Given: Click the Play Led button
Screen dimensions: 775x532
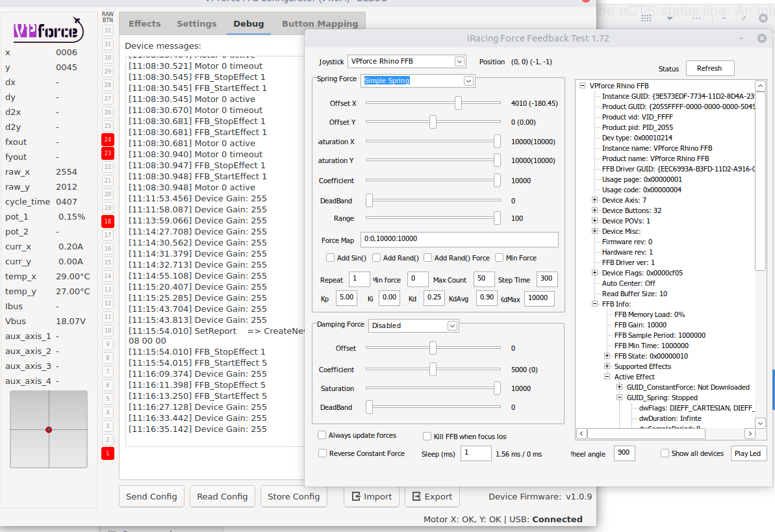Looking at the screenshot, I should pos(748,453).
